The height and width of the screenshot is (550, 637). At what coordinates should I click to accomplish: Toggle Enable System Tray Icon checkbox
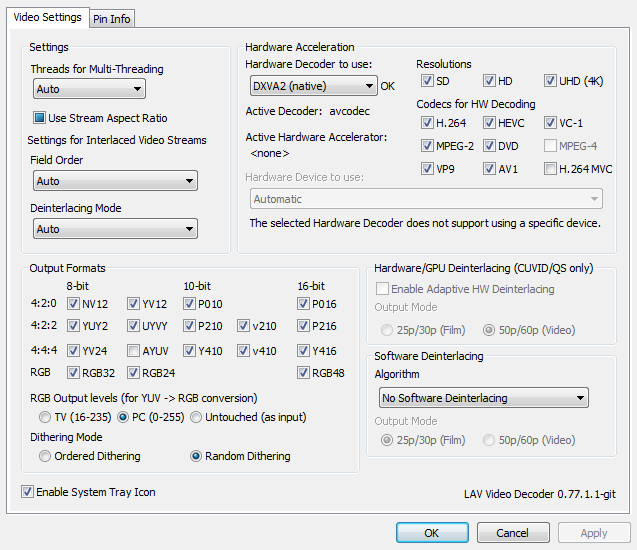[x=27, y=492]
